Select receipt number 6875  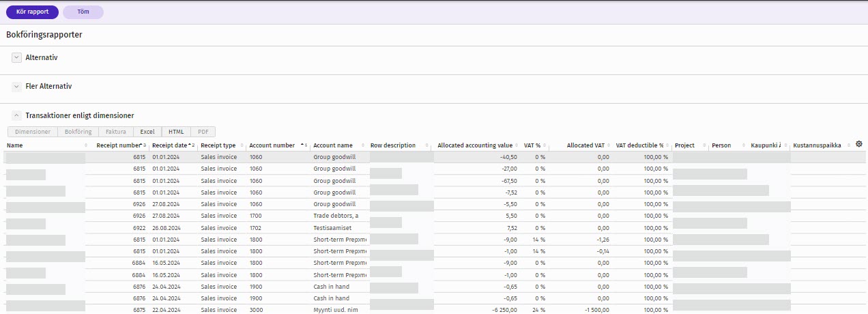[x=139, y=310]
